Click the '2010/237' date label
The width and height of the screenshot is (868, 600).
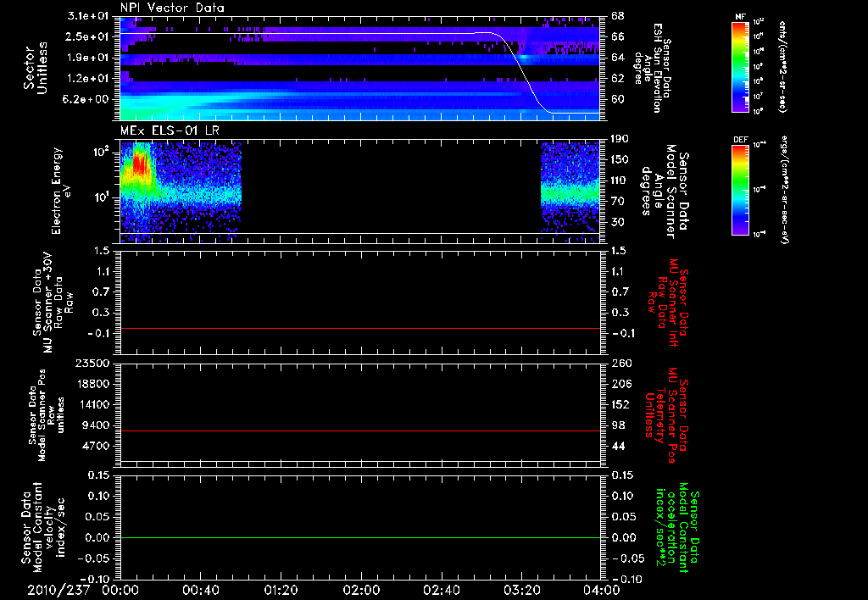tap(58, 590)
